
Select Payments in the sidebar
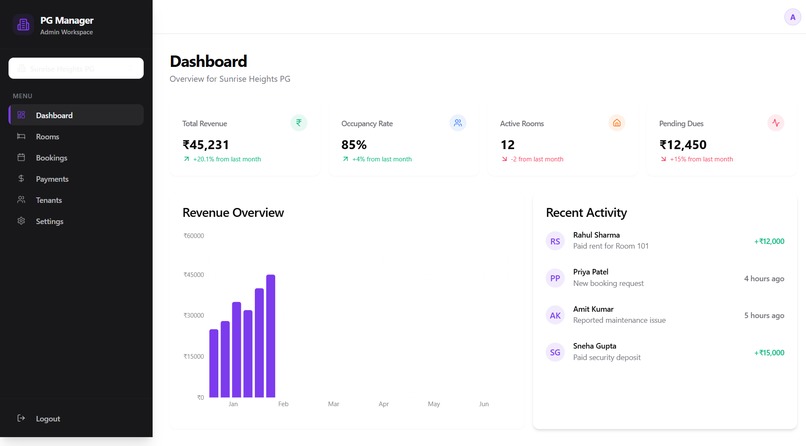[x=76, y=179]
